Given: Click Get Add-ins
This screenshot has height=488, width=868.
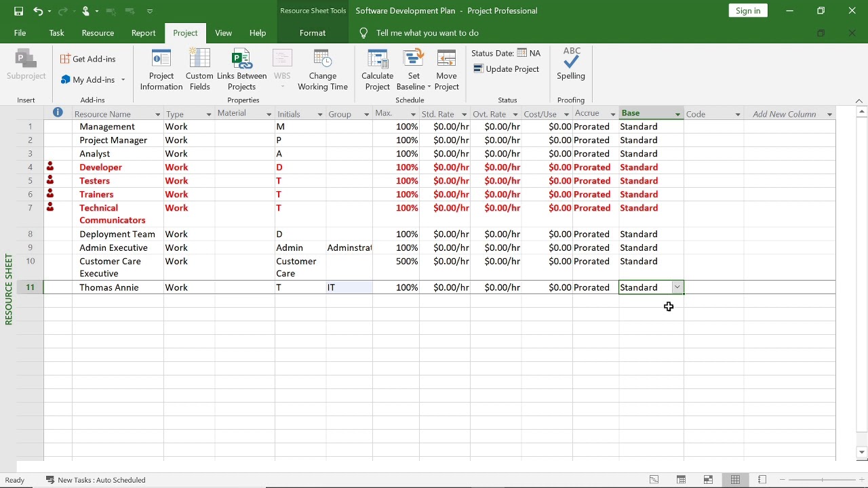Looking at the screenshot, I should click(88, 59).
